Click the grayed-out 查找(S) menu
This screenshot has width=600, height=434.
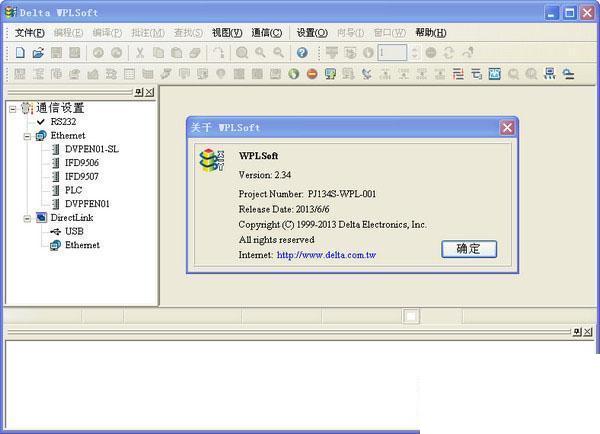pyautogui.click(x=188, y=33)
